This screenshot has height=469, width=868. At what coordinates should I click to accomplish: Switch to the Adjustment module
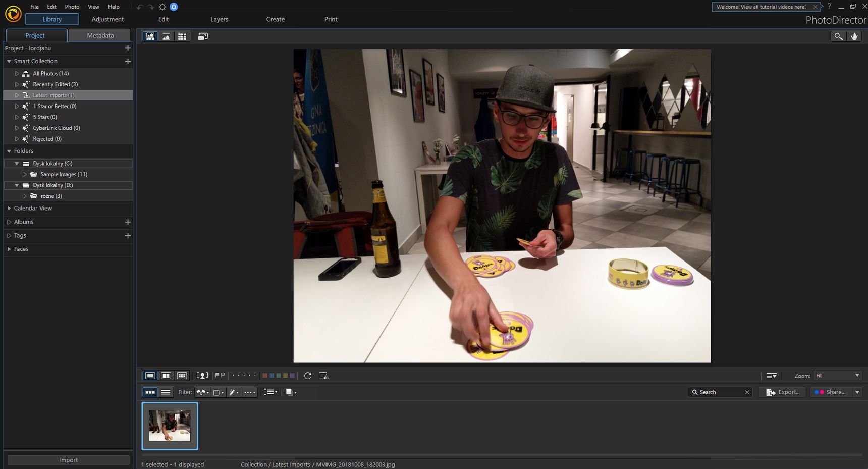pyautogui.click(x=107, y=19)
